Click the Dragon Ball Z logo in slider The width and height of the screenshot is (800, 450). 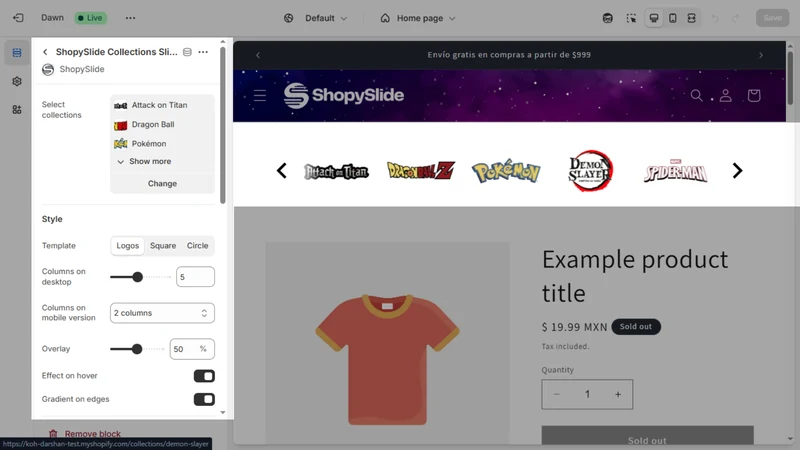coord(420,170)
